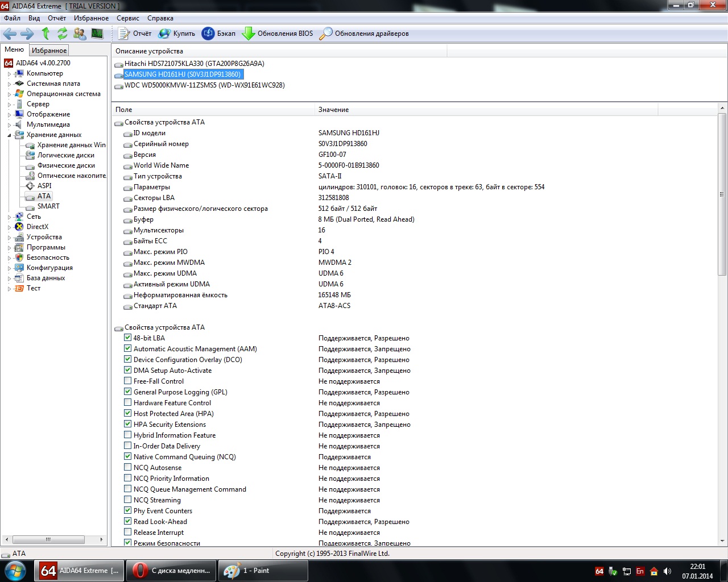The width and height of the screenshot is (728, 582).
Task: Click the details pane vertical scrollbar down arrow
Action: (722, 542)
